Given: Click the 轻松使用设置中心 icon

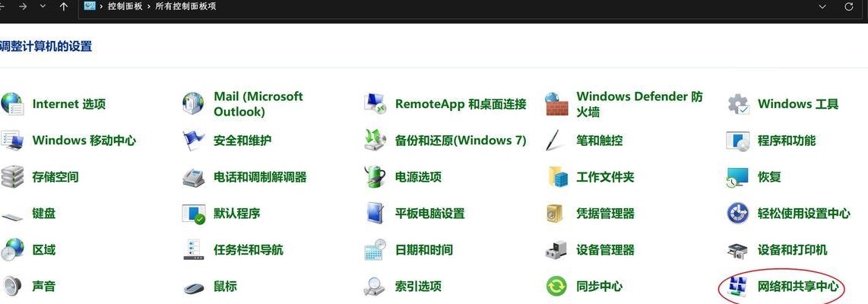Looking at the screenshot, I should click(x=738, y=214).
